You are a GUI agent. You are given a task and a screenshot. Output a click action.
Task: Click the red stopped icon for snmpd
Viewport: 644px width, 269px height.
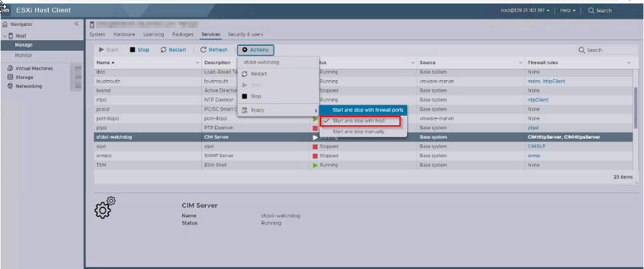pyautogui.click(x=315, y=156)
